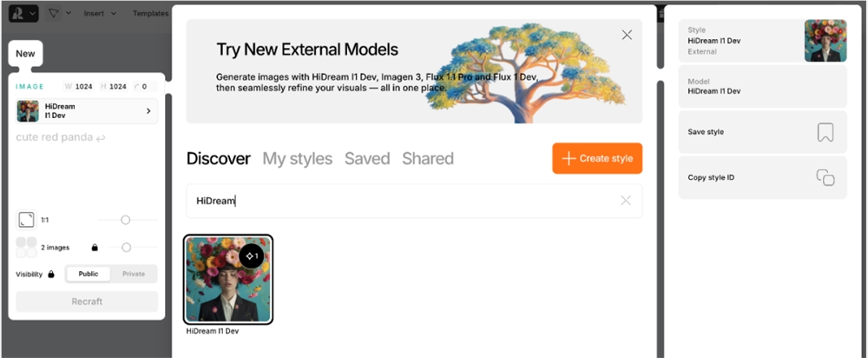
Task: Clear the HiDream search text
Action: (x=626, y=201)
